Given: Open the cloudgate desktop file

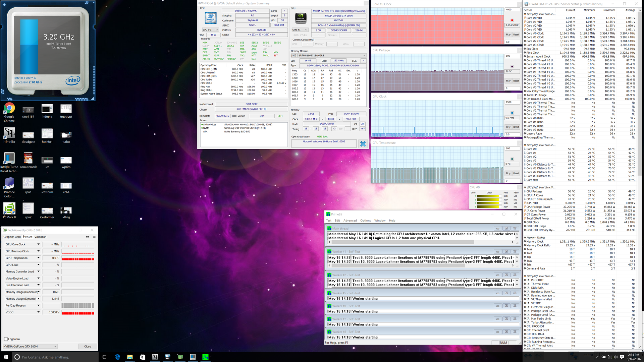Looking at the screenshot, I should (28, 137).
